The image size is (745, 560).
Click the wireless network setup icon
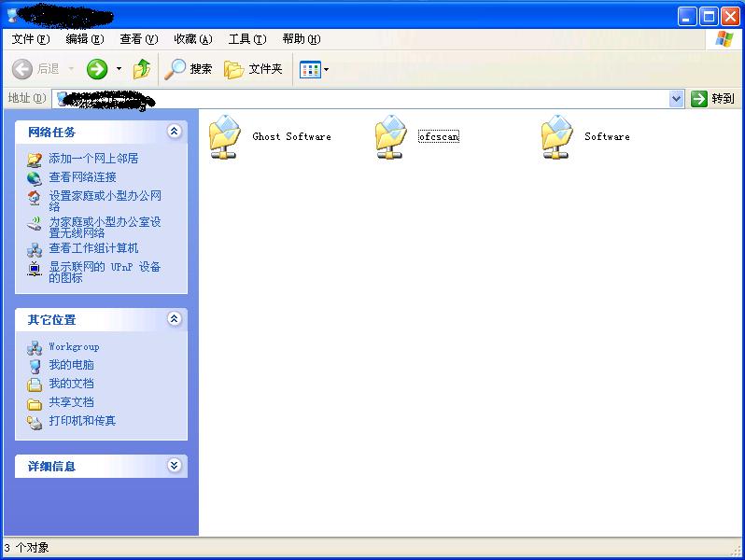[x=35, y=223]
